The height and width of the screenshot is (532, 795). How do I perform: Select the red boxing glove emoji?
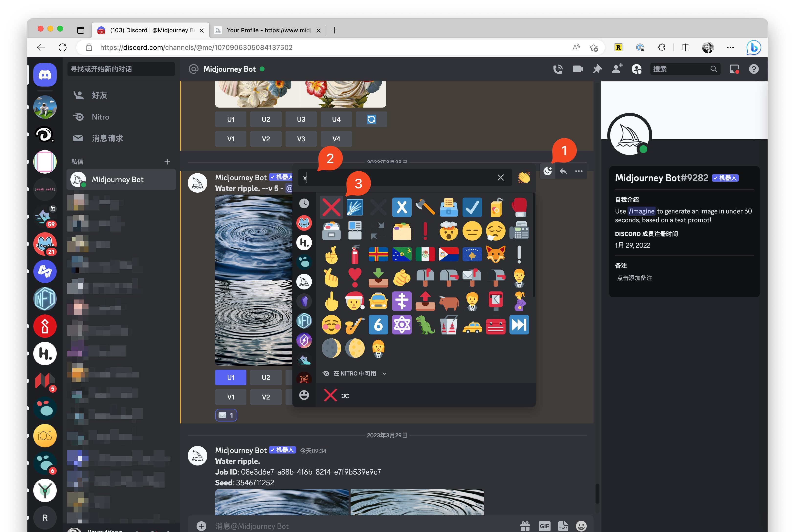coord(519,207)
